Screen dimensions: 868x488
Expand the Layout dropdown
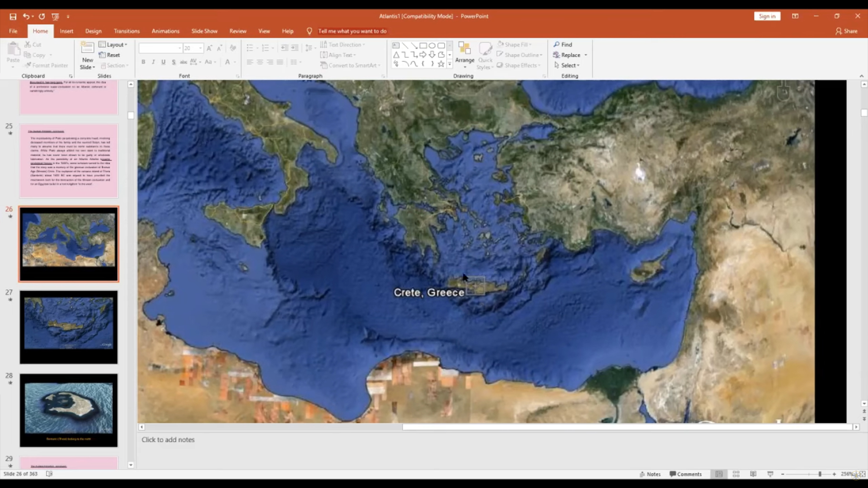[x=114, y=44]
